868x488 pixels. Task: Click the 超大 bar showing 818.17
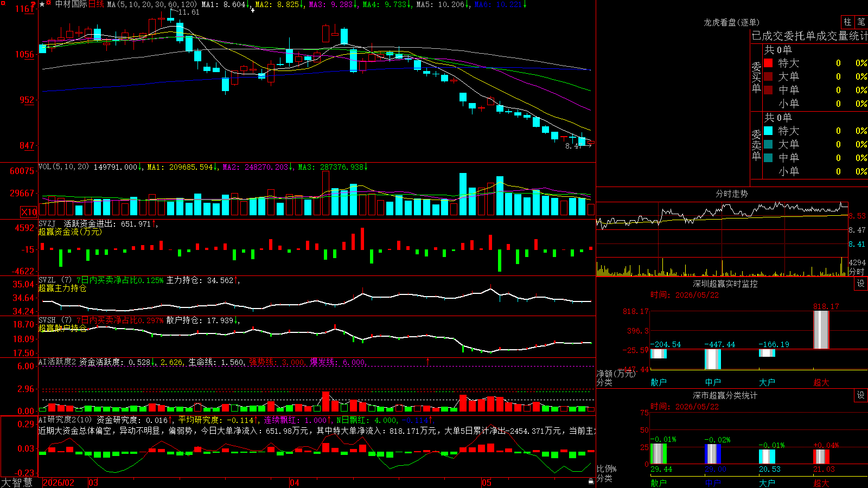tap(821, 330)
